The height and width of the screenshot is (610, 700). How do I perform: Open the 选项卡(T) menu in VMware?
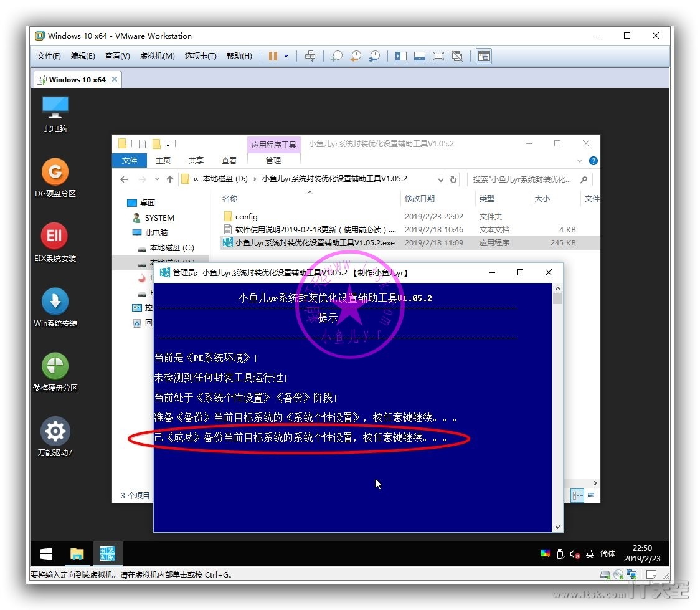[201, 56]
